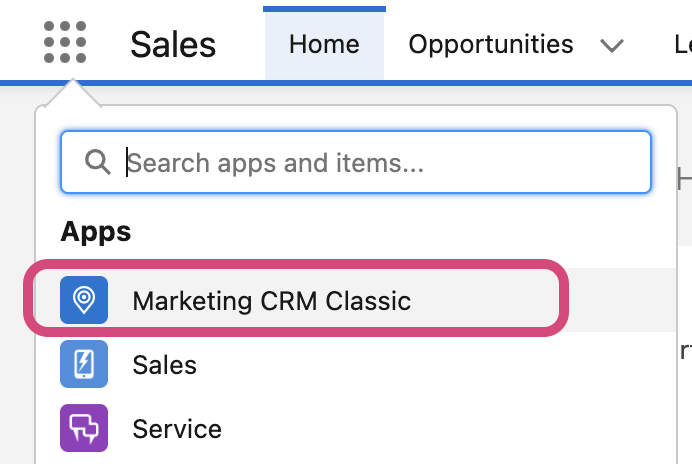Open the Opportunities tab
The height and width of the screenshot is (464, 692).
[491, 44]
